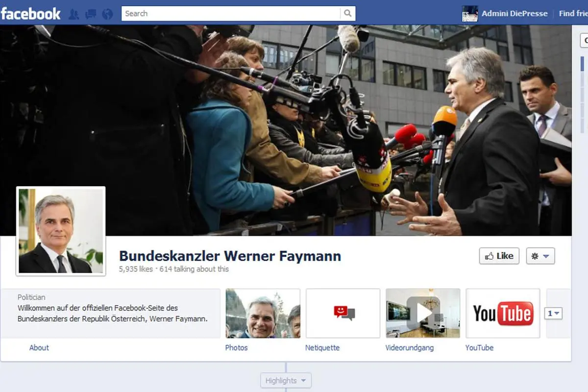Open the Netiquette app box

coord(343,313)
